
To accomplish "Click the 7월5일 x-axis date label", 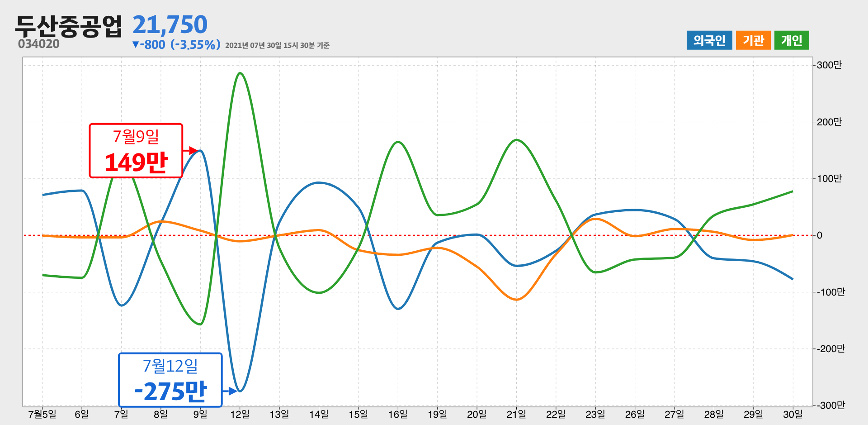I will pos(42,414).
